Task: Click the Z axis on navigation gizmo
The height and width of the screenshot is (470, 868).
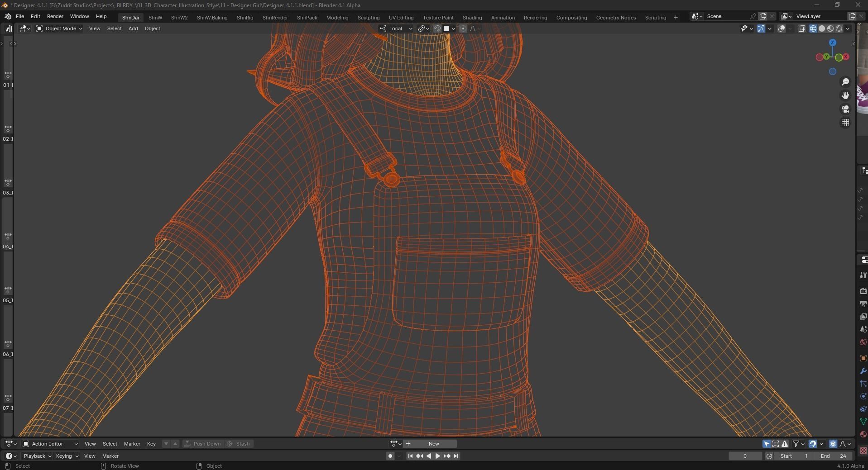Action: [832, 43]
